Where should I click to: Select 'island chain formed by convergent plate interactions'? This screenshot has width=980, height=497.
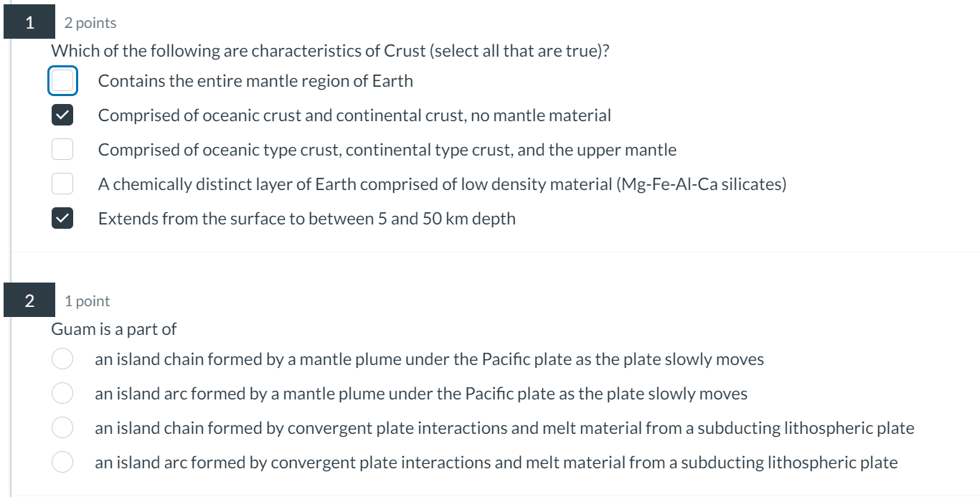pos(62,427)
